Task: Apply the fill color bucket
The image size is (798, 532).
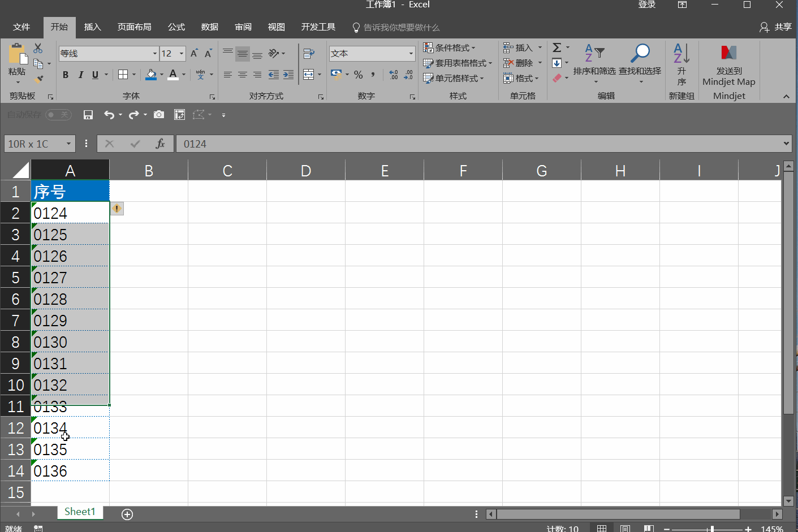Action: [151, 75]
